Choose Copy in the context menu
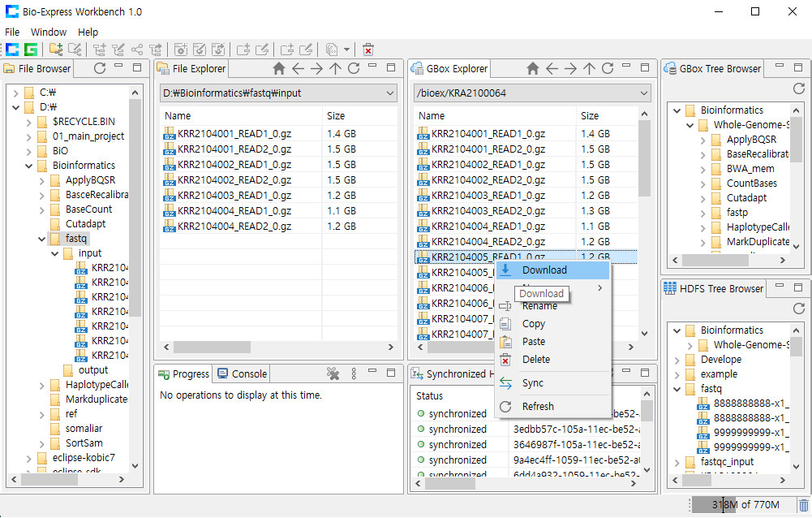The width and height of the screenshot is (812, 518). tap(553, 324)
